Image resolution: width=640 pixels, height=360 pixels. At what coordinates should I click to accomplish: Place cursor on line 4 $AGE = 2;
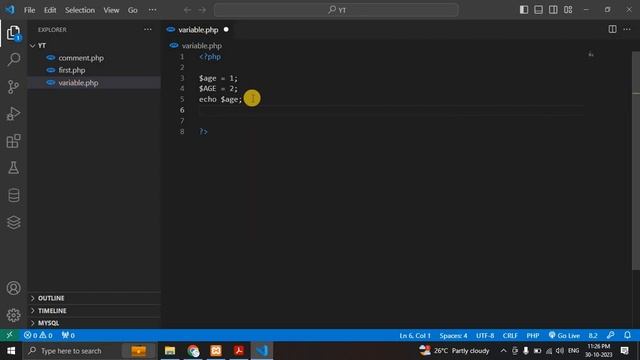coord(218,89)
